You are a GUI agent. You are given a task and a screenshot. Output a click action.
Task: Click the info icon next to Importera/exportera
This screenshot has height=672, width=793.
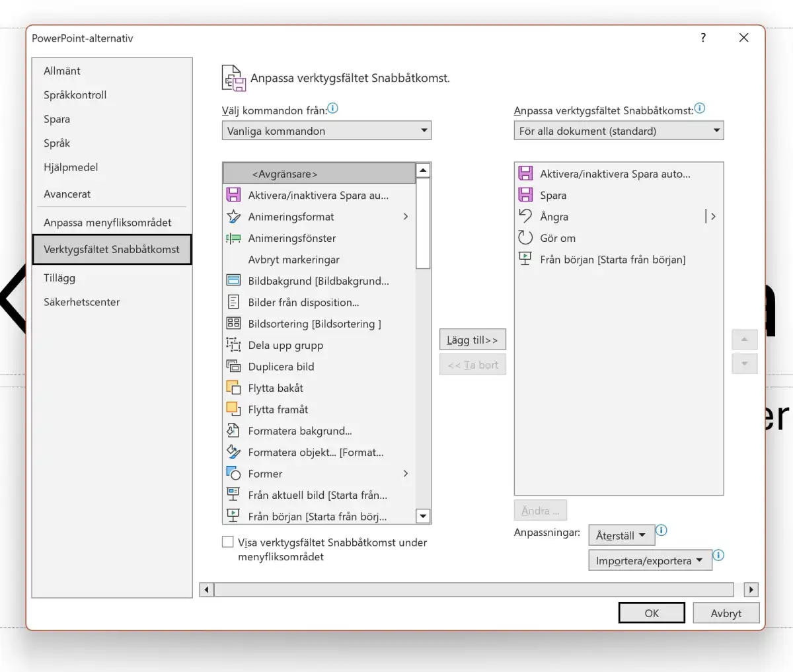coord(719,555)
